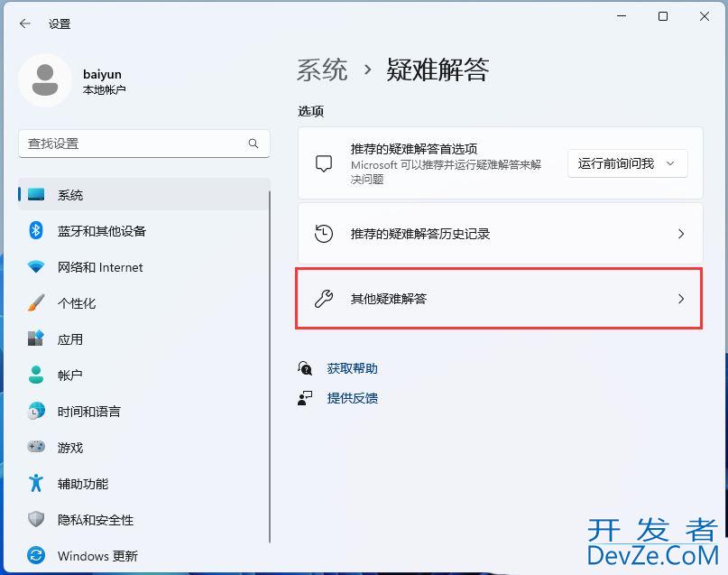Click the 系统 monitor icon in sidebar
The height and width of the screenshot is (575, 728).
(36, 195)
